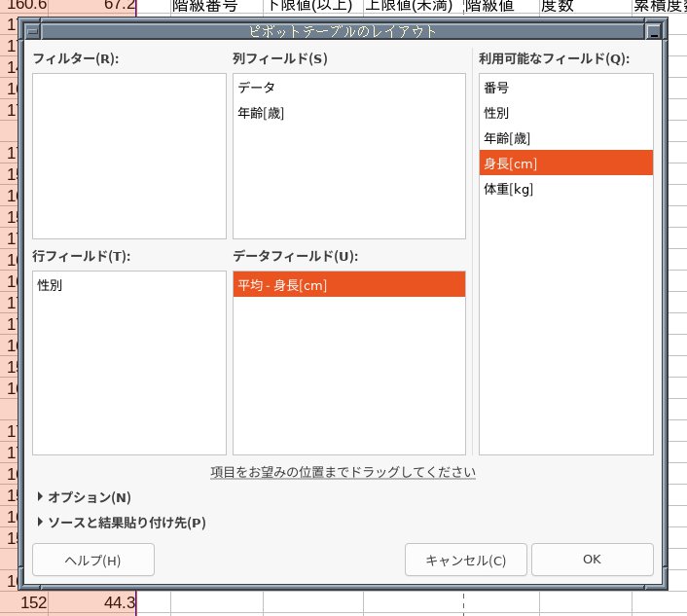Screen dimensions: 687x616
Task: Click the 階級番号 header cell in spreadsheet
Action: point(203,6)
